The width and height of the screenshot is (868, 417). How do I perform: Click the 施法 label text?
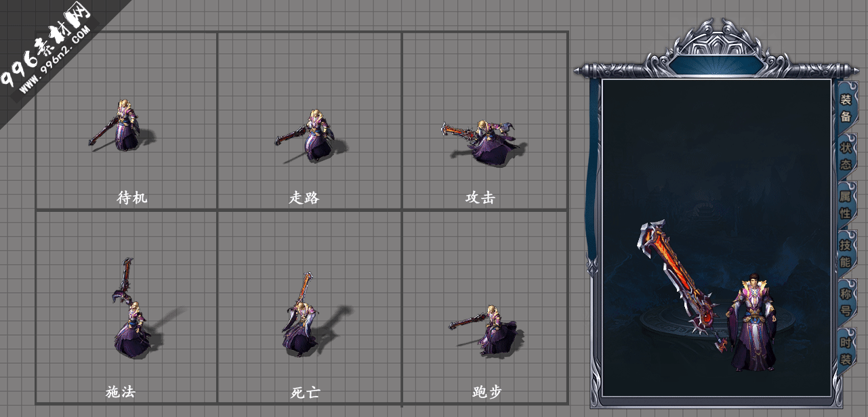(121, 391)
